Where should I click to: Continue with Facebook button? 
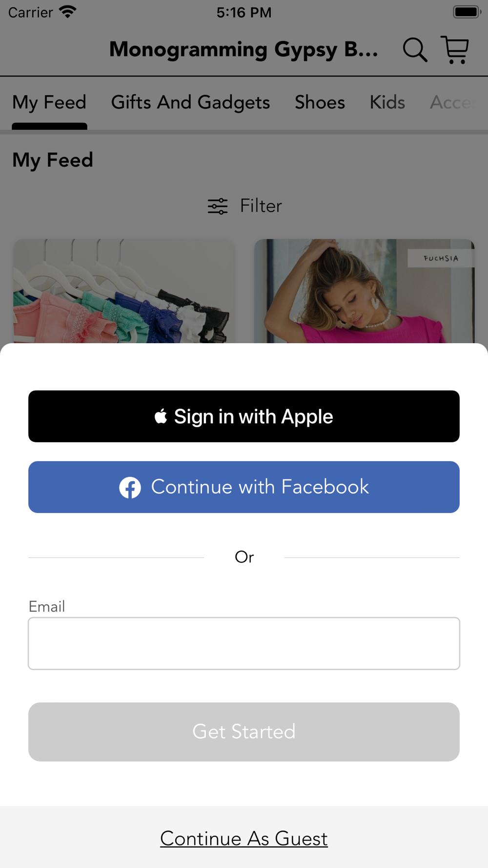[244, 487]
